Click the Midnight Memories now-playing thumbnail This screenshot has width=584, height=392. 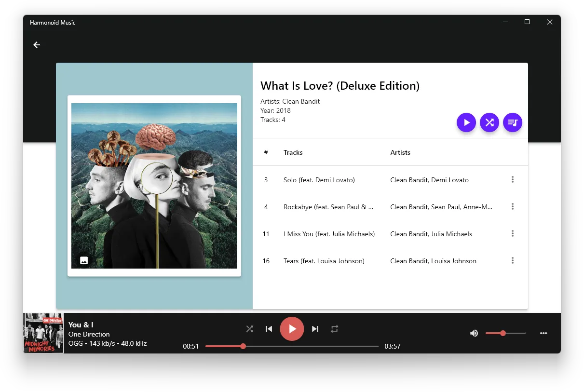coord(43,333)
